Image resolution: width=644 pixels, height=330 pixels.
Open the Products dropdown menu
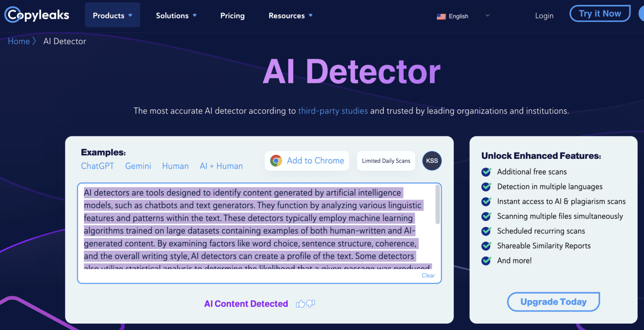(112, 15)
